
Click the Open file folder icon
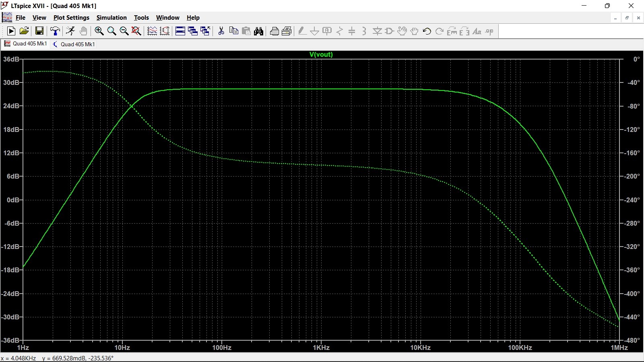click(x=24, y=31)
